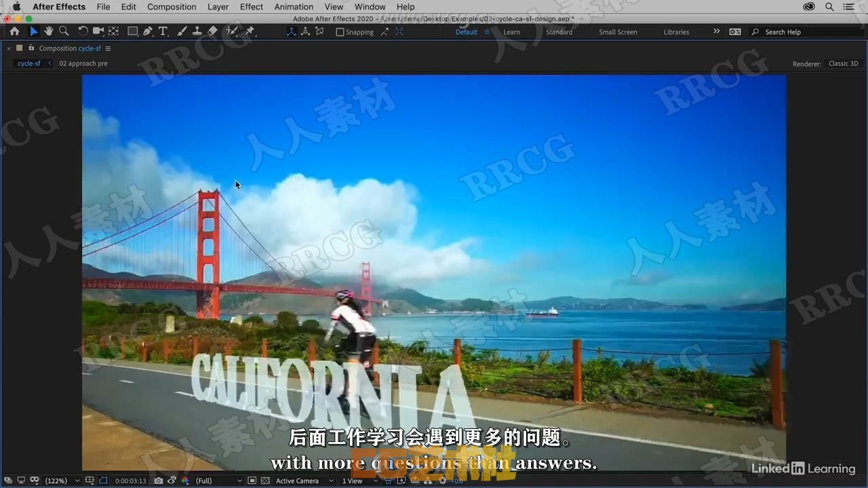Expand the workspace overflow chevrons

point(716,31)
